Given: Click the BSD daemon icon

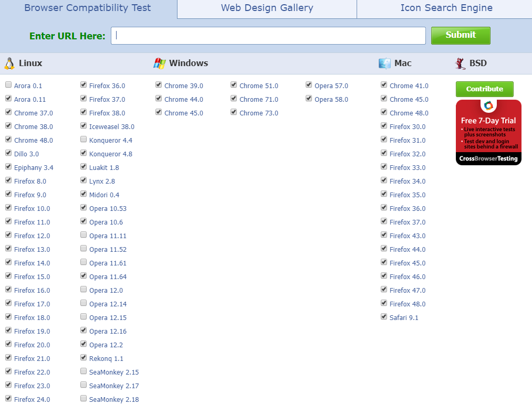Looking at the screenshot, I should point(460,63).
